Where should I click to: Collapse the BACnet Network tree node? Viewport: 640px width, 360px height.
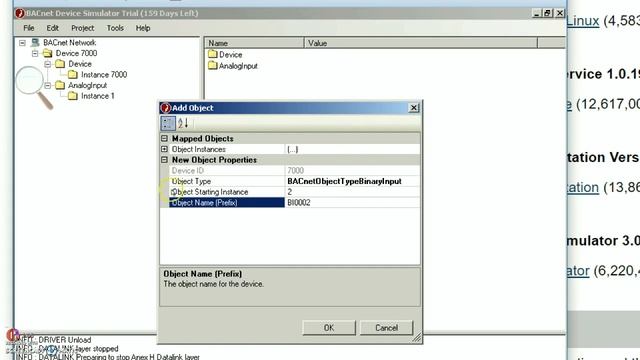[22, 42]
